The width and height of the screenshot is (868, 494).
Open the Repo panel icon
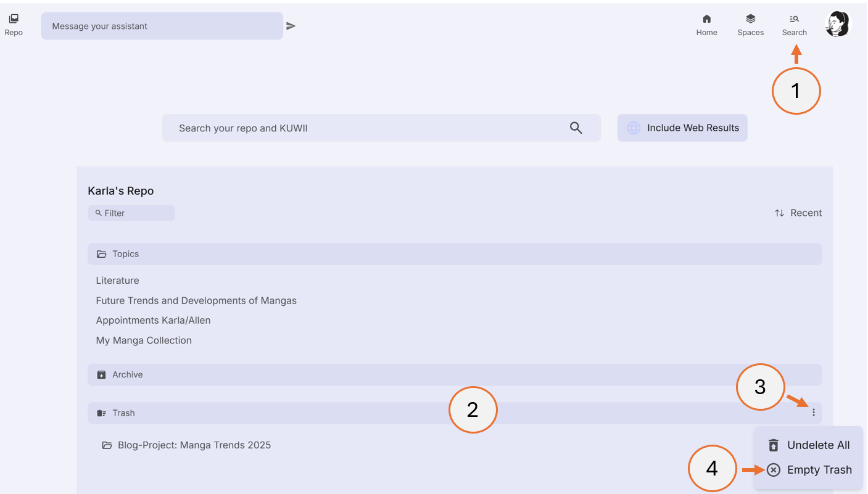point(13,19)
